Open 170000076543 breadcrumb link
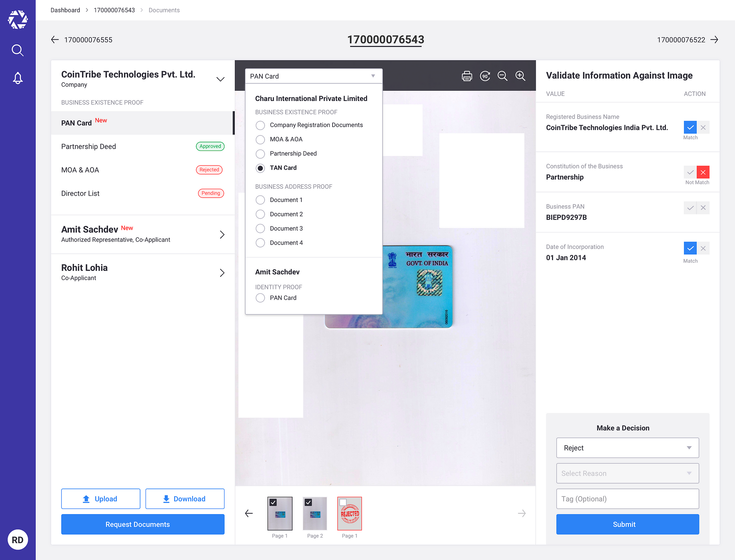Screen dimensions: 735x560 114,10
